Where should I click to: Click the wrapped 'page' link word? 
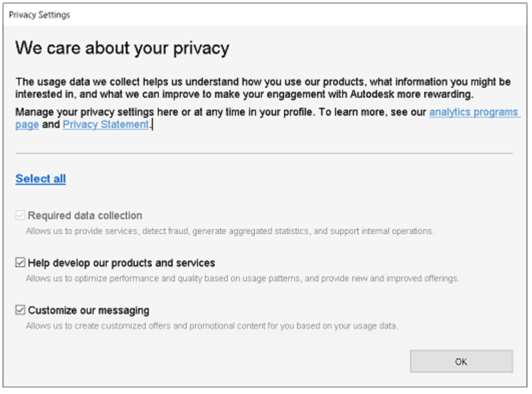point(27,125)
